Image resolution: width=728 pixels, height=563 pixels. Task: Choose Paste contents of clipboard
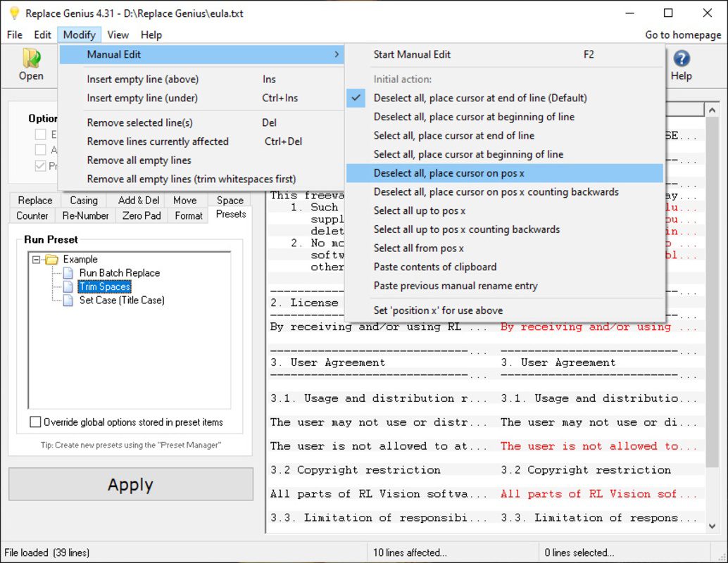pyautogui.click(x=504, y=267)
